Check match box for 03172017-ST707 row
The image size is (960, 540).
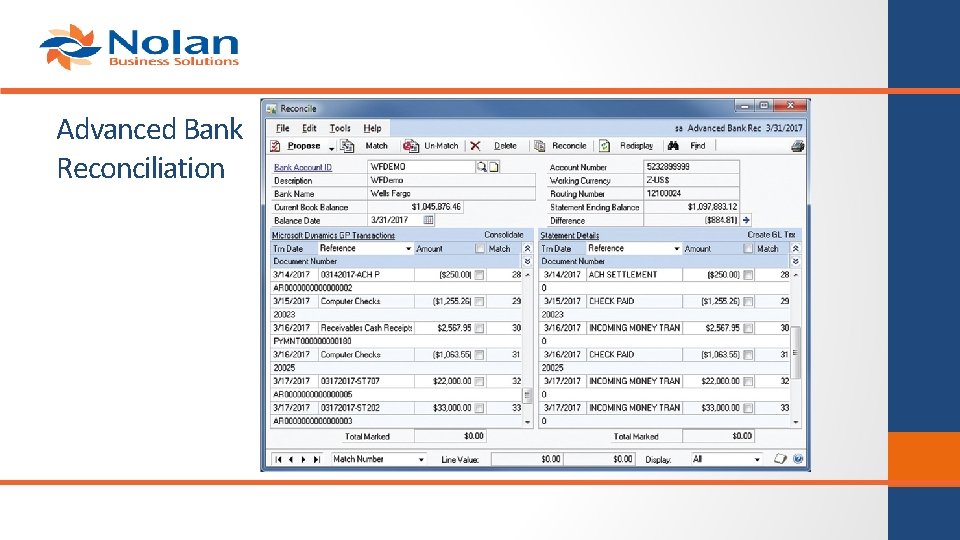click(x=479, y=381)
